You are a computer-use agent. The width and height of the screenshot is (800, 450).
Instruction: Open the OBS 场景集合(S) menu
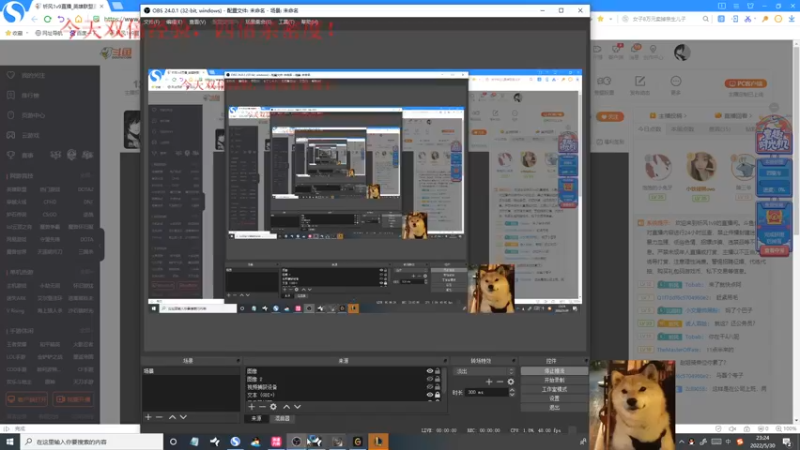pos(258,22)
